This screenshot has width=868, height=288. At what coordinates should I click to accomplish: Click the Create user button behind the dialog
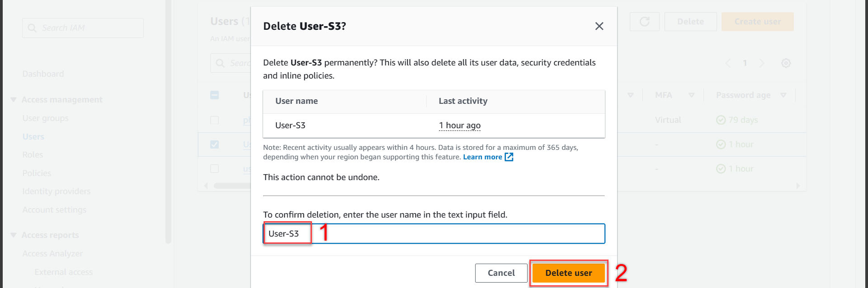tap(758, 22)
